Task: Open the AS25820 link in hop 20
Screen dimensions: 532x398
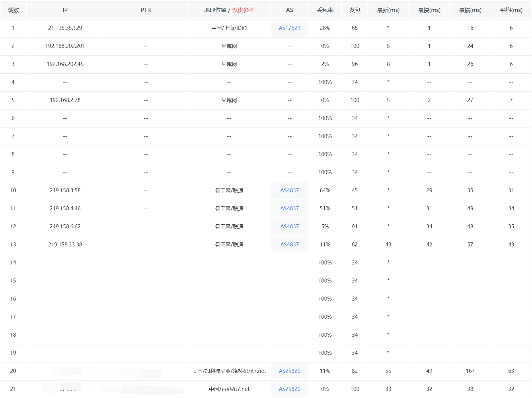Action: [x=290, y=371]
